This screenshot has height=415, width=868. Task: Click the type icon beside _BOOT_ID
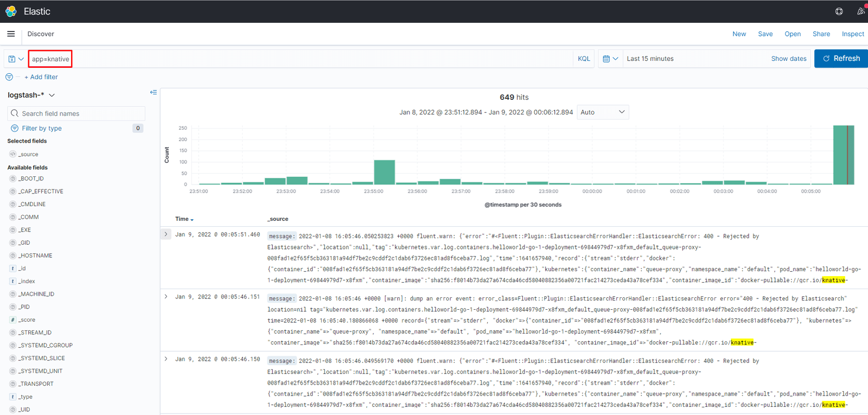pos(12,178)
